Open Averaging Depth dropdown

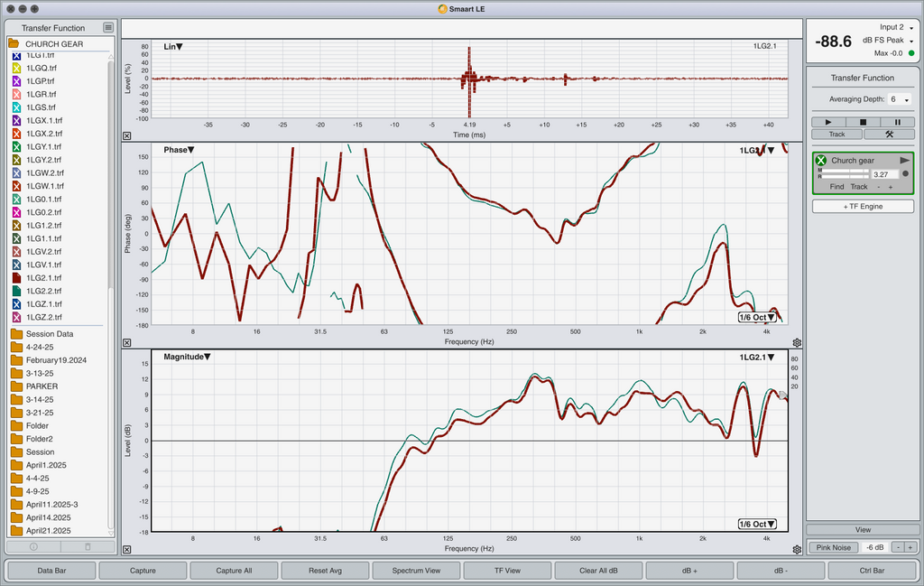(900, 99)
